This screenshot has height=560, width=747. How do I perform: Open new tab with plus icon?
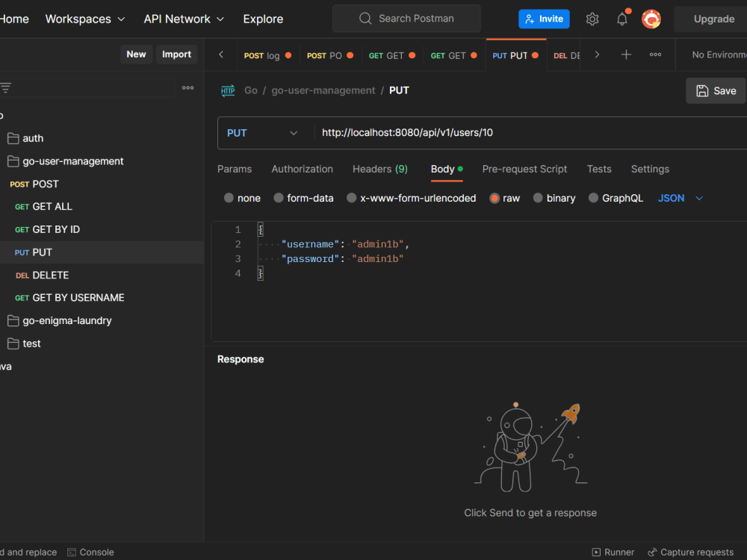(626, 55)
